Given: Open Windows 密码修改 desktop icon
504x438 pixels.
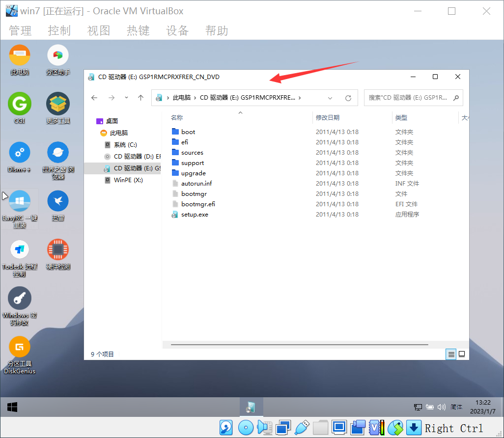Looking at the screenshot, I should point(20,306).
